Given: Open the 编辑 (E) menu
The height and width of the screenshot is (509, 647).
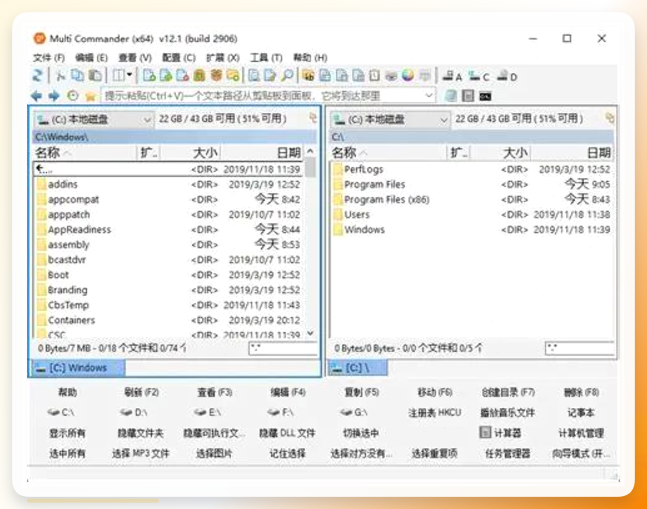Looking at the screenshot, I should point(91,58).
